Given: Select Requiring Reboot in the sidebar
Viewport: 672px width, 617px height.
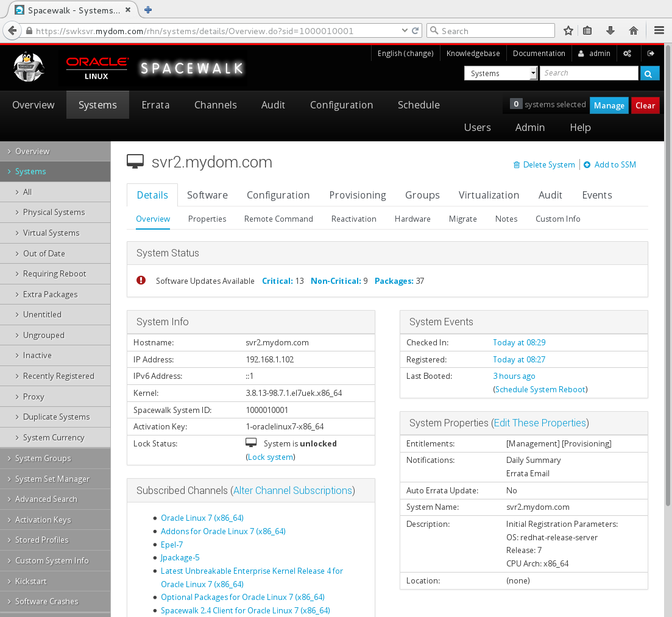Looking at the screenshot, I should point(55,274).
